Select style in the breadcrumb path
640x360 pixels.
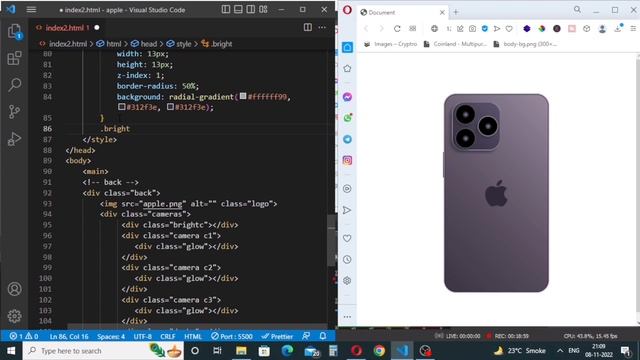tap(184, 44)
